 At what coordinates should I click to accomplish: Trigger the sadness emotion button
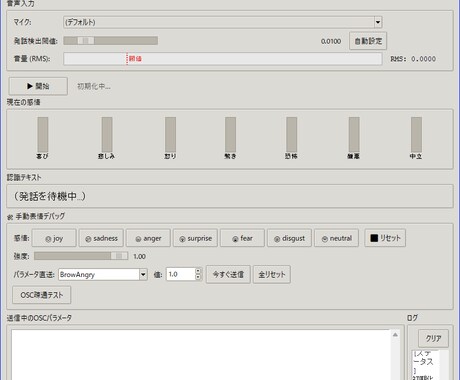pos(101,238)
